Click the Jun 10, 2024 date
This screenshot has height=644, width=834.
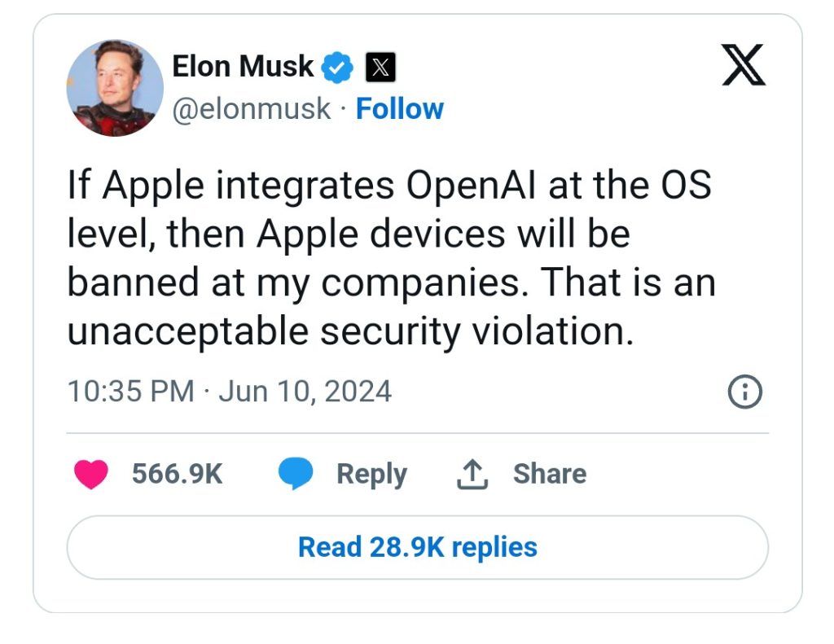pos(305,392)
